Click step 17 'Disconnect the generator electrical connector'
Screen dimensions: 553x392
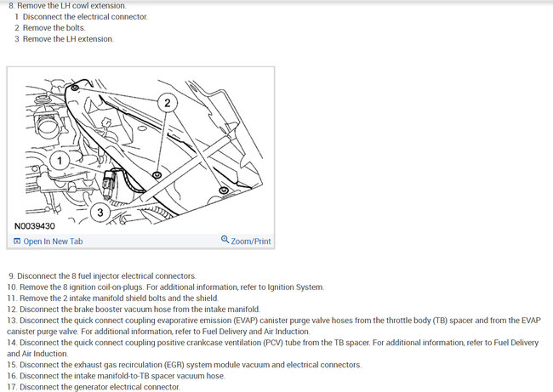(94, 387)
